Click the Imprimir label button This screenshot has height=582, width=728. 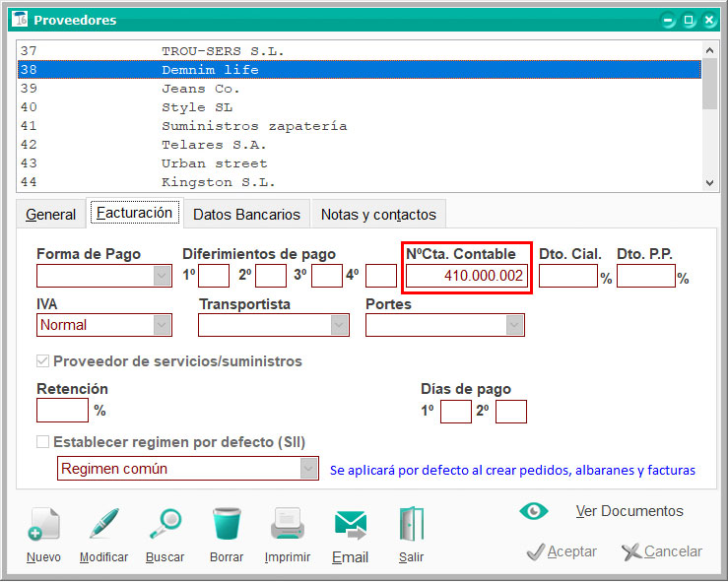pos(288,557)
